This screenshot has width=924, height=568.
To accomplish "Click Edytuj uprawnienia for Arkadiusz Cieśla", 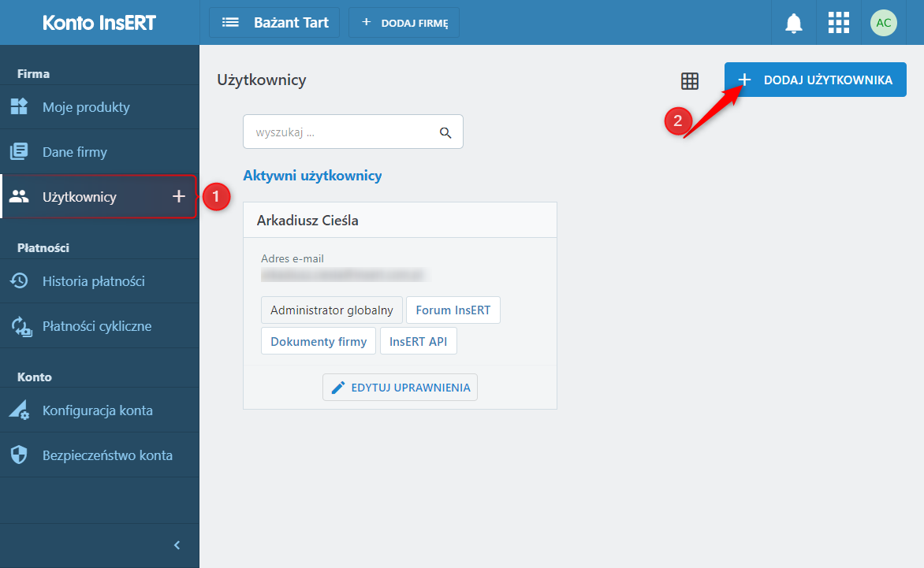I will pos(400,388).
